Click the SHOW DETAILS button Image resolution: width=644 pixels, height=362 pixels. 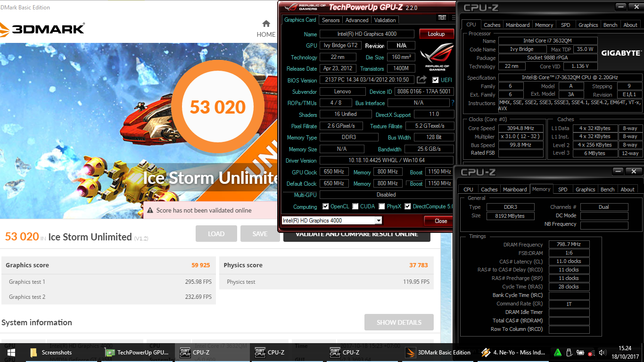399,322
